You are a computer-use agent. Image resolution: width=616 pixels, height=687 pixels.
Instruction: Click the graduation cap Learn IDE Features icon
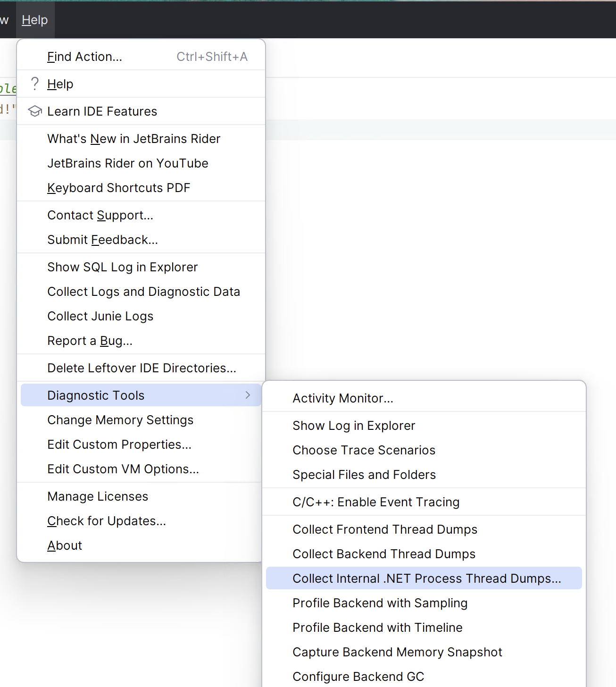point(34,111)
